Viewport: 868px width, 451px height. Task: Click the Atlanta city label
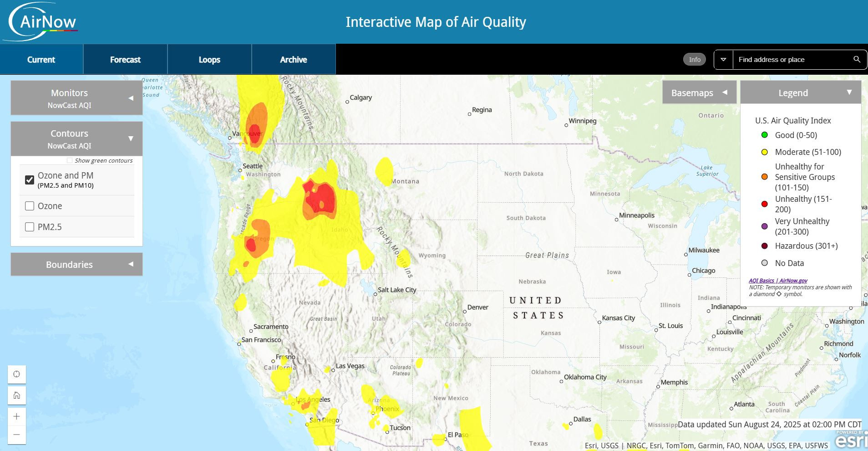(x=744, y=404)
